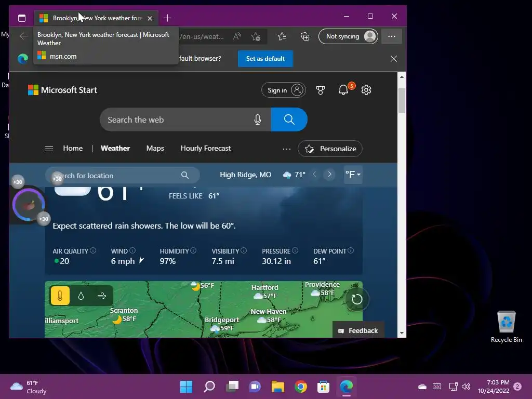Open the Teams Chat taskbar icon

[255, 387]
